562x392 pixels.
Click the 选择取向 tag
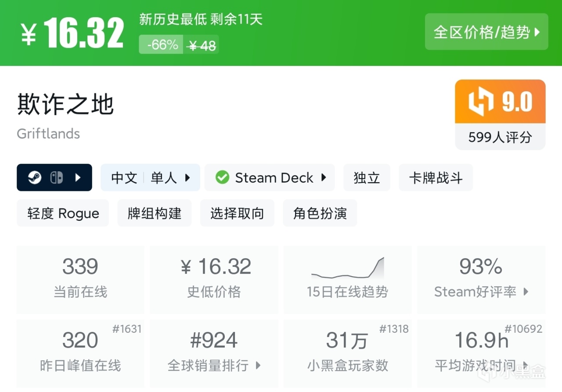[237, 213]
